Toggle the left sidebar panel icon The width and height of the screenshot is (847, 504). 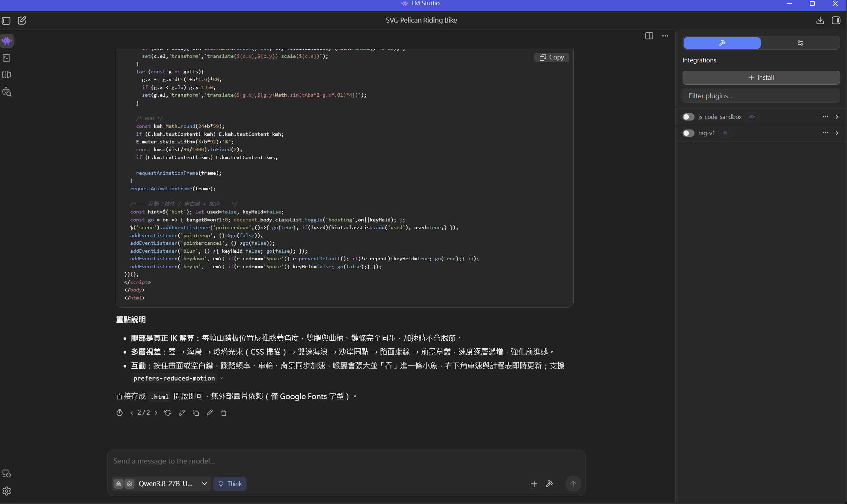(6, 20)
